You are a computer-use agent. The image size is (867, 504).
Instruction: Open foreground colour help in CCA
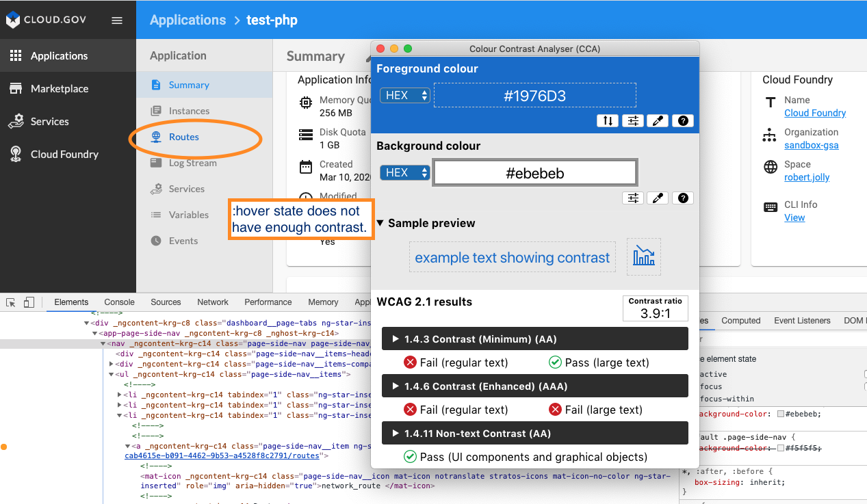pos(682,121)
